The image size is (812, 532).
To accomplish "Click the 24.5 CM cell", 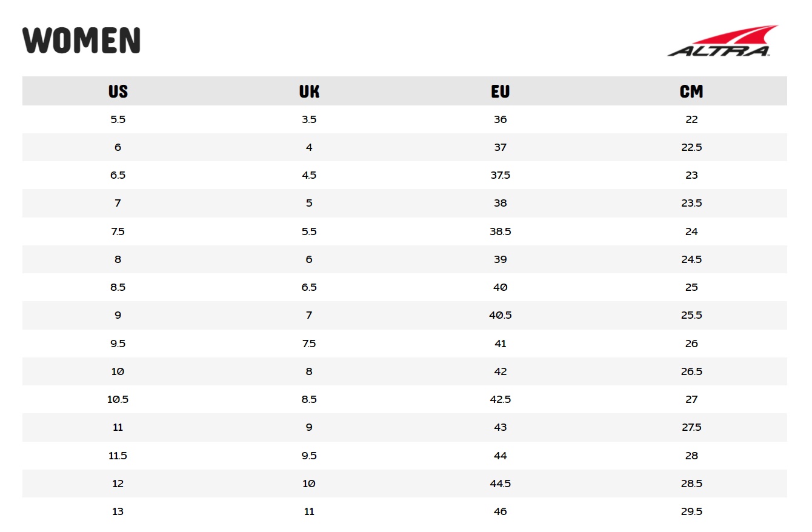I will click(x=691, y=259).
